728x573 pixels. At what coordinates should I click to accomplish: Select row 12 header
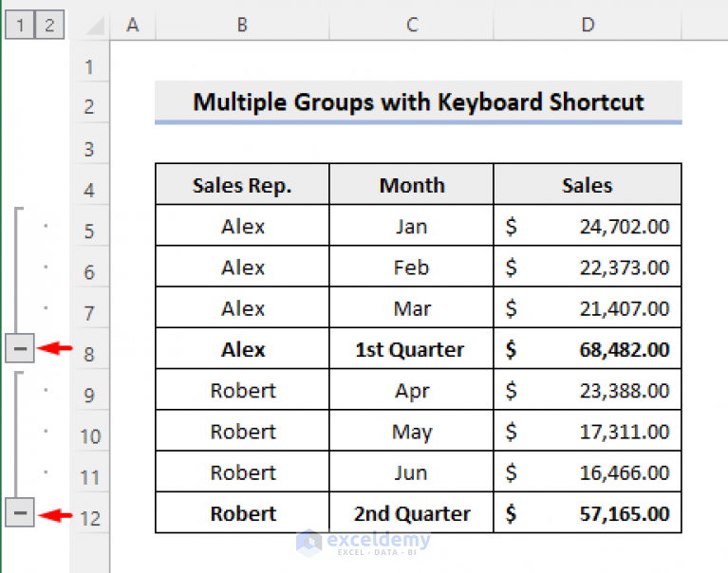[89, 518]
